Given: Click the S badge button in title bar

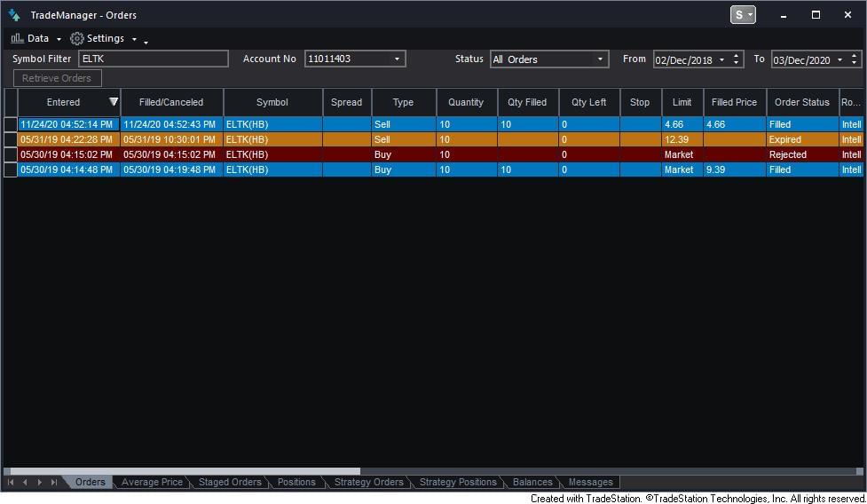Looking at the screenshot, I should click(742, 15).
